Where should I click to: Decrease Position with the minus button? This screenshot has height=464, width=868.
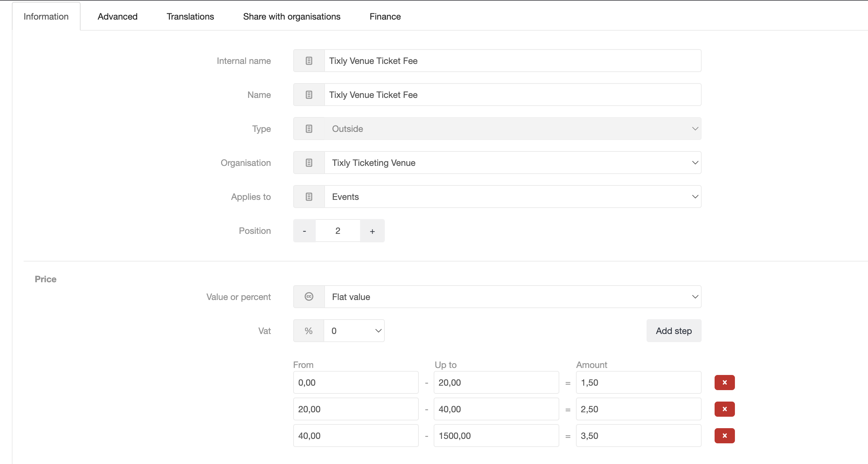304,231
